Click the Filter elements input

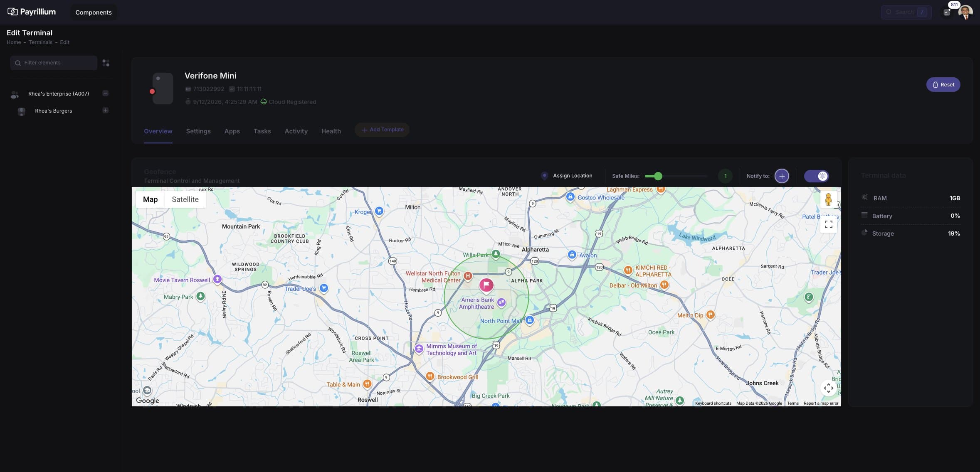tap(54, 63)
